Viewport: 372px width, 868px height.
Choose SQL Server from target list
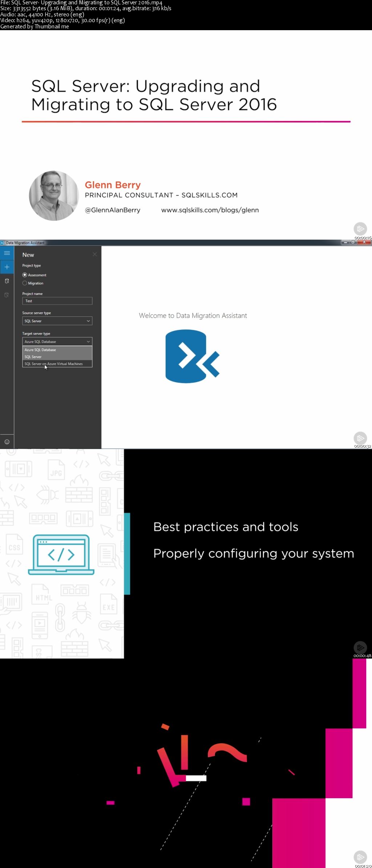(x=57, y=357)
